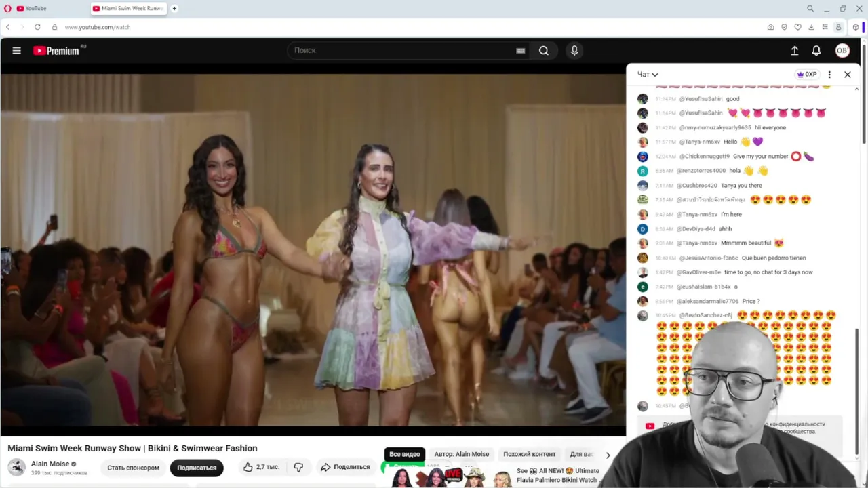Select the Все видео filter chip
Image resolution: width=868 pixels, height=488 pixels.
coord(405,454)
